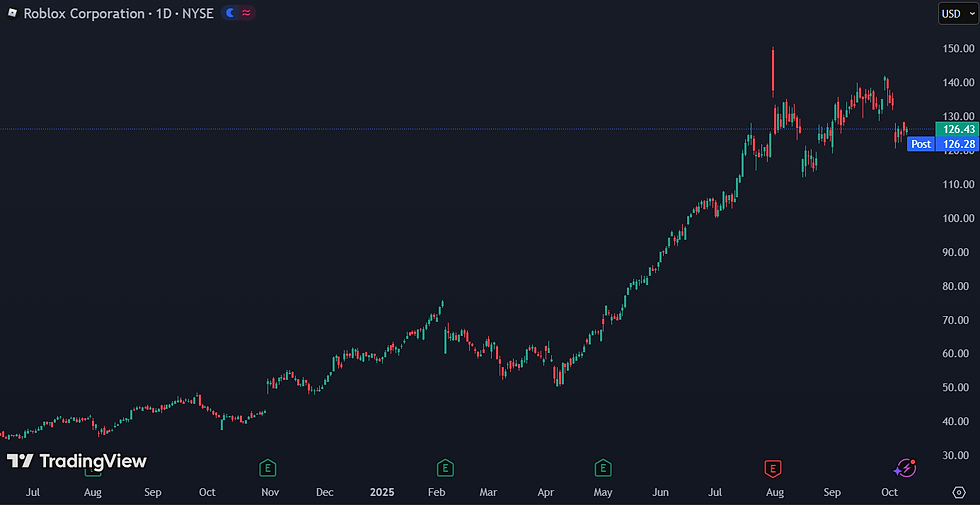Click the green E earnings marker above May
This screenshot has height=505, width=980.
pyautogui.click(x=602, y=468)
